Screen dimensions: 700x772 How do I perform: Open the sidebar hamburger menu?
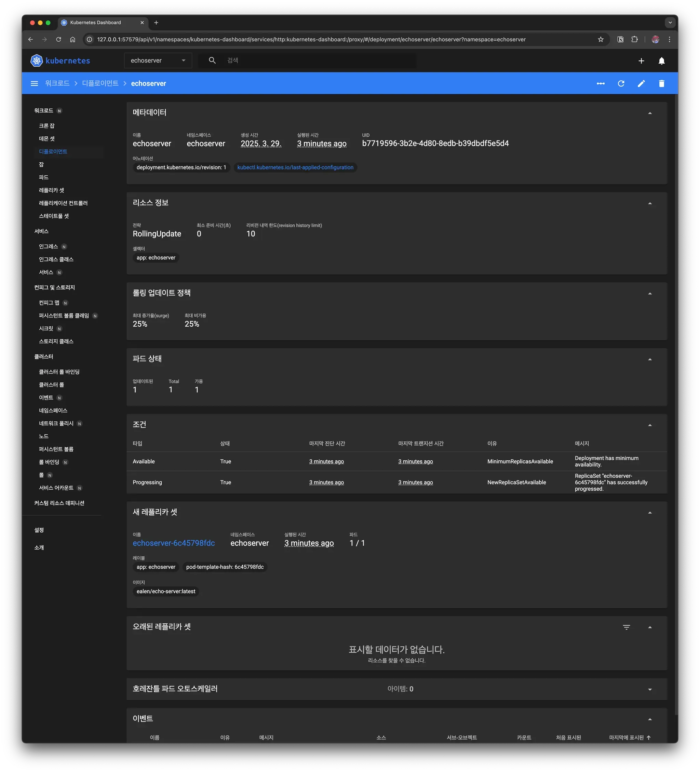click(x=35, y=83)
